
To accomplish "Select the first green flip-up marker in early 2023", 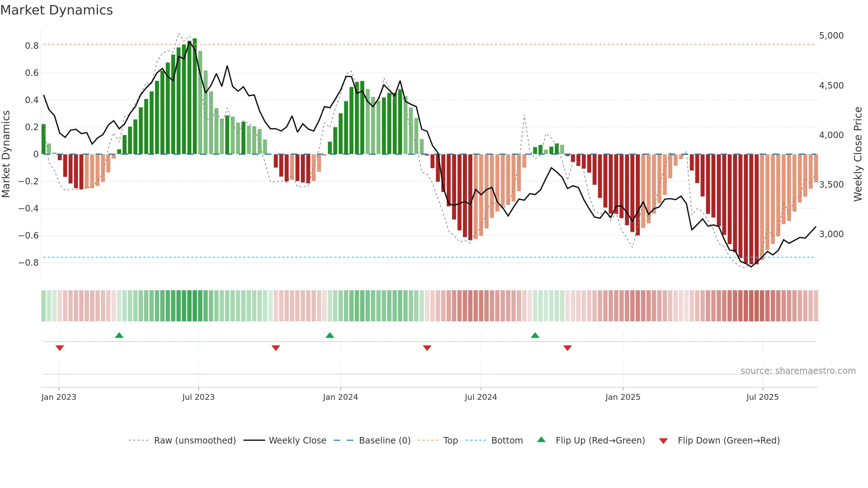I will (119, 335).
